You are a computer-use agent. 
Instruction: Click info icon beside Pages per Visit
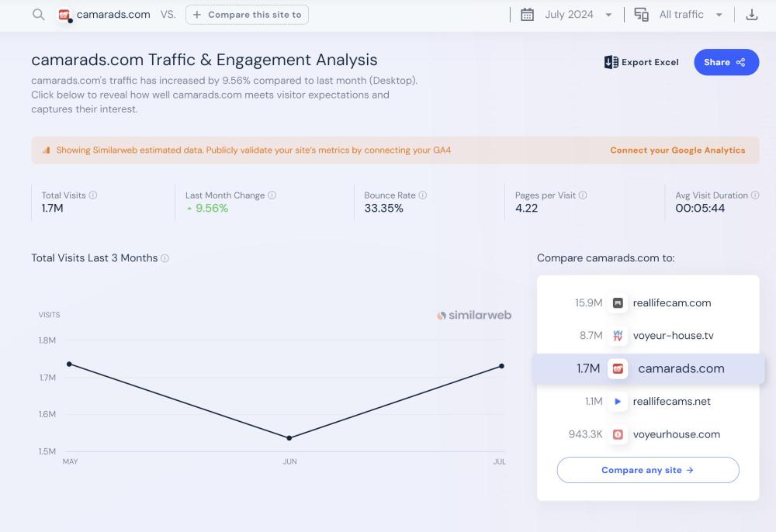pos(583,195)
